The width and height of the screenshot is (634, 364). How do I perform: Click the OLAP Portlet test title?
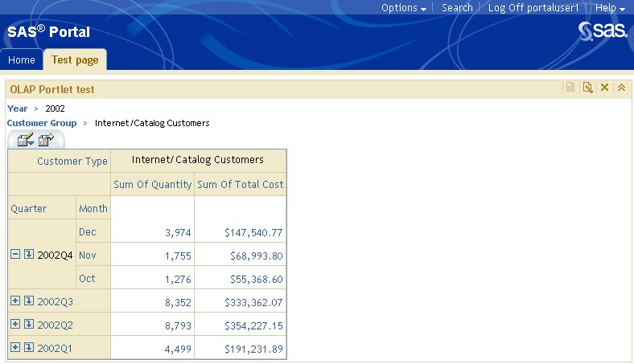coord(52,89)
